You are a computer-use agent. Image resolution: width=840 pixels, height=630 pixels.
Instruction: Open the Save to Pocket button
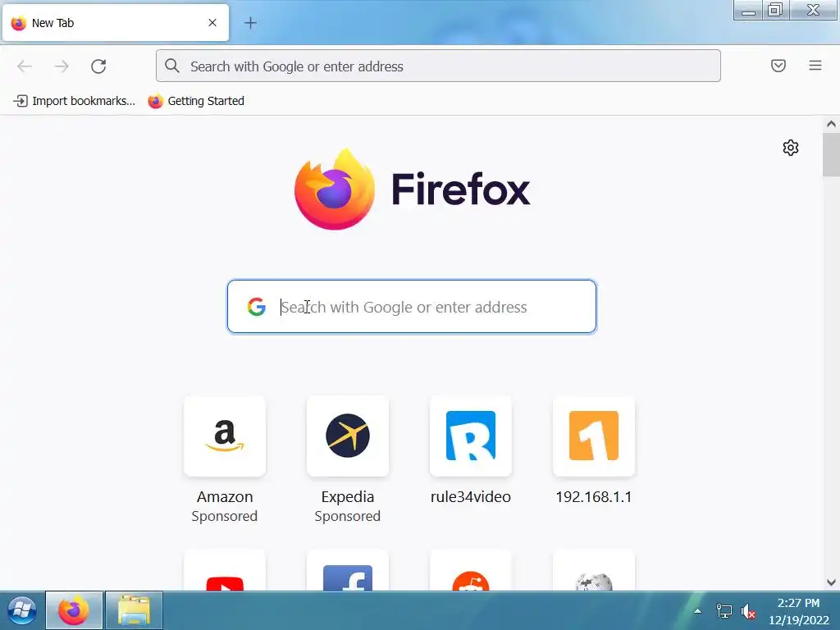(x=778, y=66)
